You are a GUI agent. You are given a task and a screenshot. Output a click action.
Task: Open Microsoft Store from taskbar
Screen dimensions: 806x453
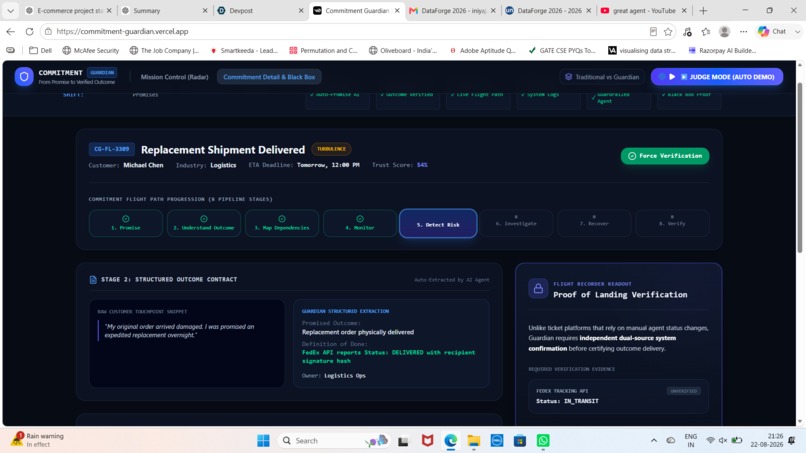tap(520, 441)
